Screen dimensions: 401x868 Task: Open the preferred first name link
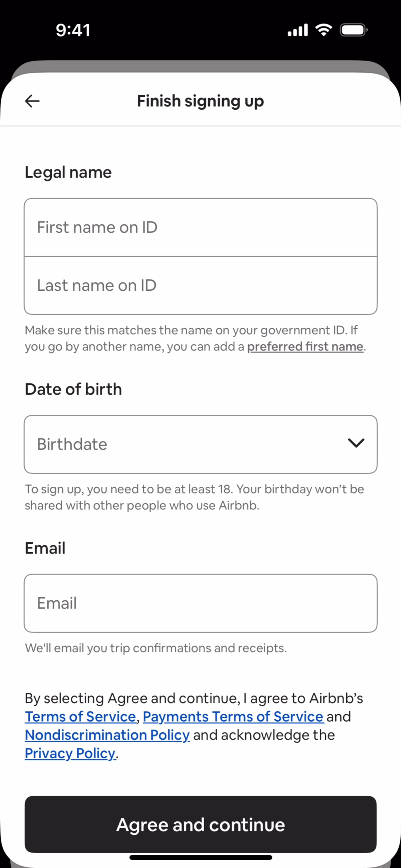point(305,346)
